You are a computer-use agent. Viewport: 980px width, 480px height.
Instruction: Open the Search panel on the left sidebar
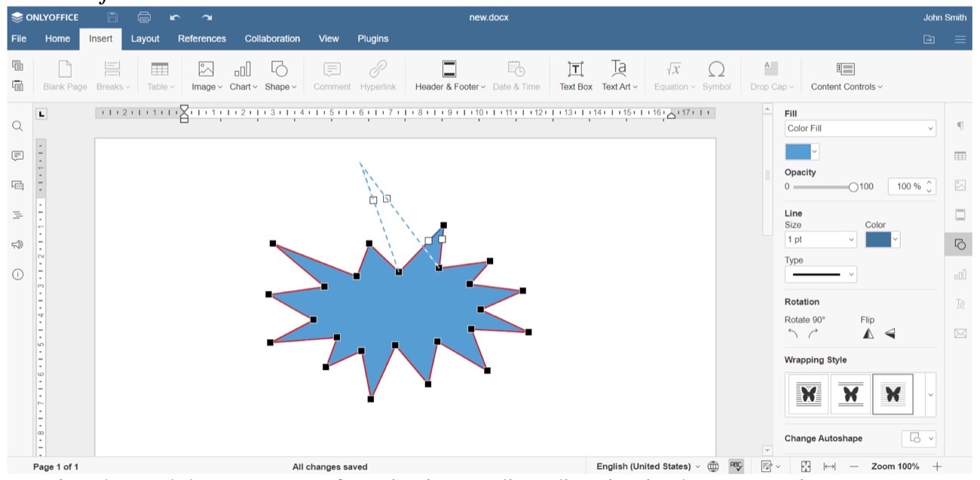click(17, 126)
